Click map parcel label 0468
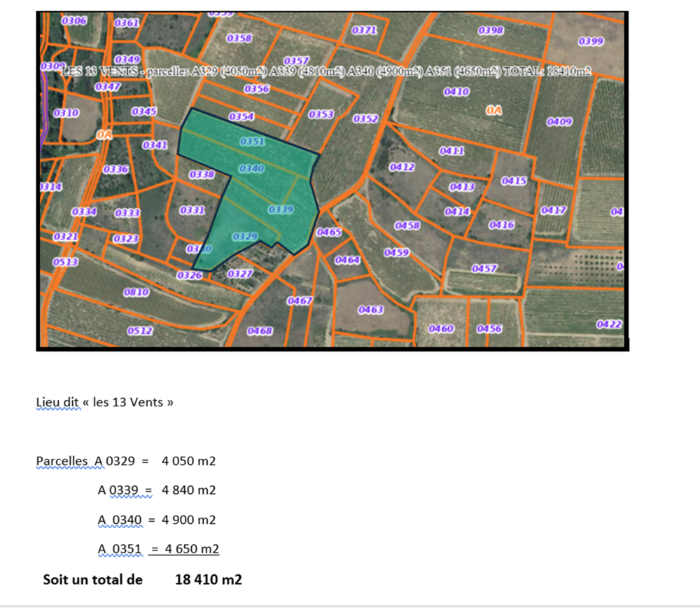The image size is (700, 608). 260,331
